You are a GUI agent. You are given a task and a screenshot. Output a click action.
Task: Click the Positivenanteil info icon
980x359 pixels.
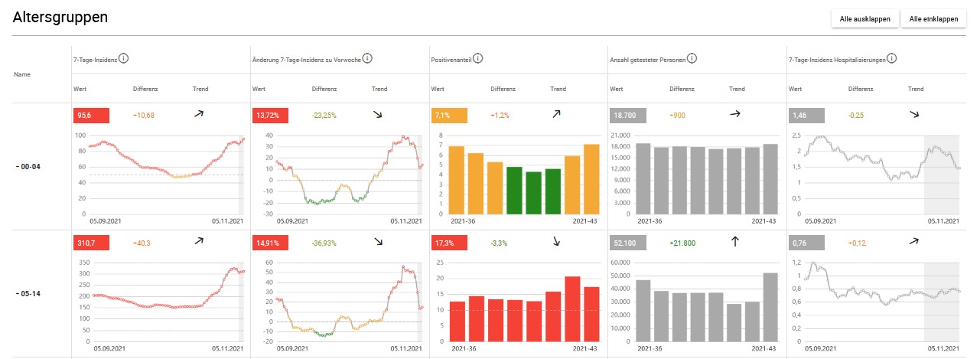pyautogui.click(x=477, y=58)
